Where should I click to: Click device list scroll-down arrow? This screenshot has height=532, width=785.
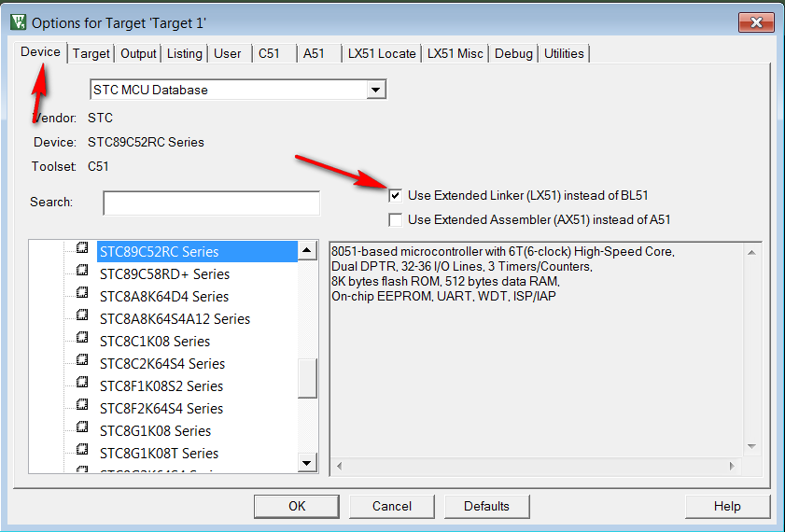click(x=307, y=462)
